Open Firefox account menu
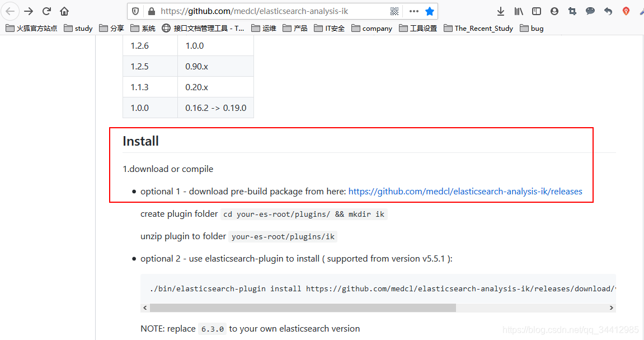The width and height of the screenshot is (644, 340). 554,11
